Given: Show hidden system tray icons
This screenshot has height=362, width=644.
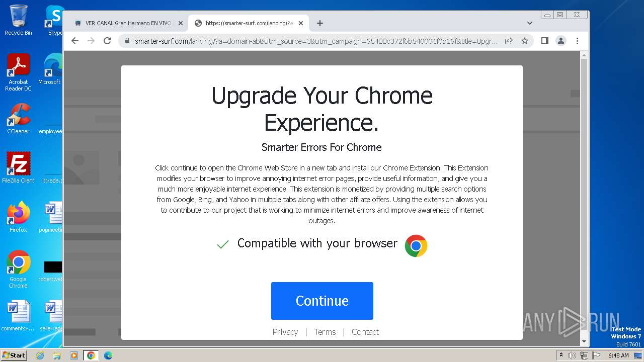Looking at the screenshot, I should pyautogui.click(x=561, y=355).
